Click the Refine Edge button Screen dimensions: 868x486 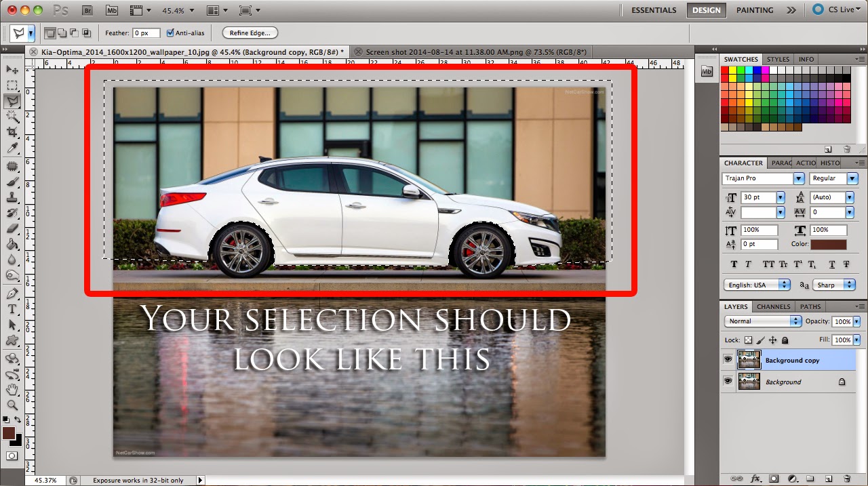point(250,33)
